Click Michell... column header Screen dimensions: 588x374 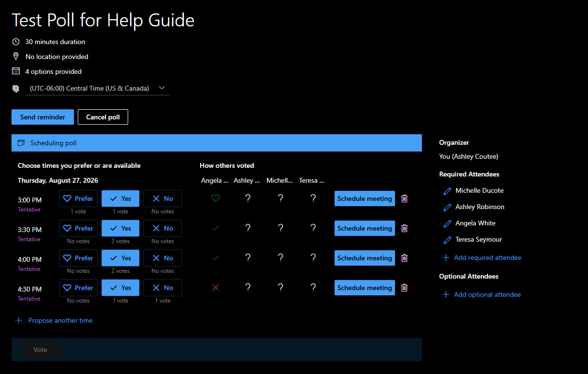279,180
